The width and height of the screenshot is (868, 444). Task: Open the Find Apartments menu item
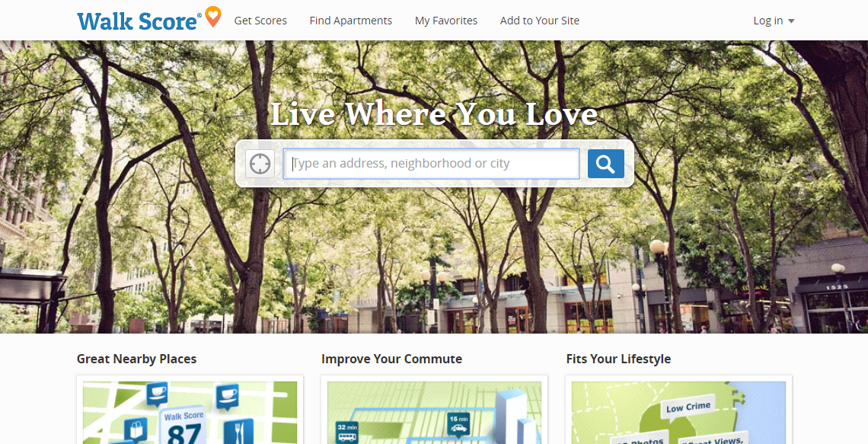[x=350, y=21]
